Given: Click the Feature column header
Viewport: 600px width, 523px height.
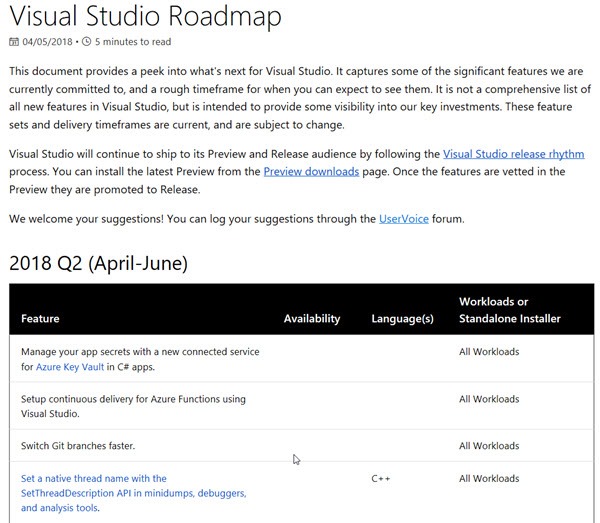Looking at the screenshot, I should [40, 319].
